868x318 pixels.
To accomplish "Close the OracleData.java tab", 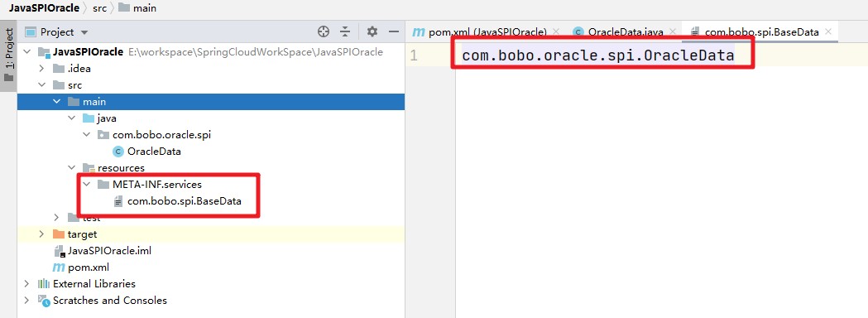I will (x=673, y=31).
